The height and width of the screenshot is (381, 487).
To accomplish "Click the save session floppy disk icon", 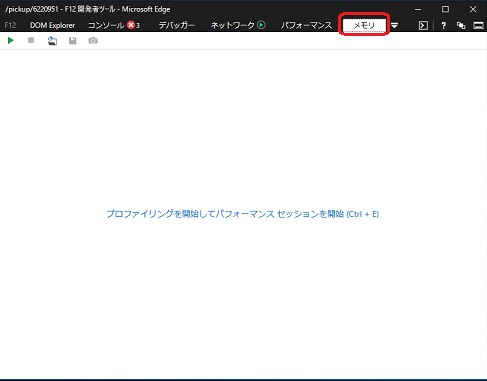I will pos(72,41).
